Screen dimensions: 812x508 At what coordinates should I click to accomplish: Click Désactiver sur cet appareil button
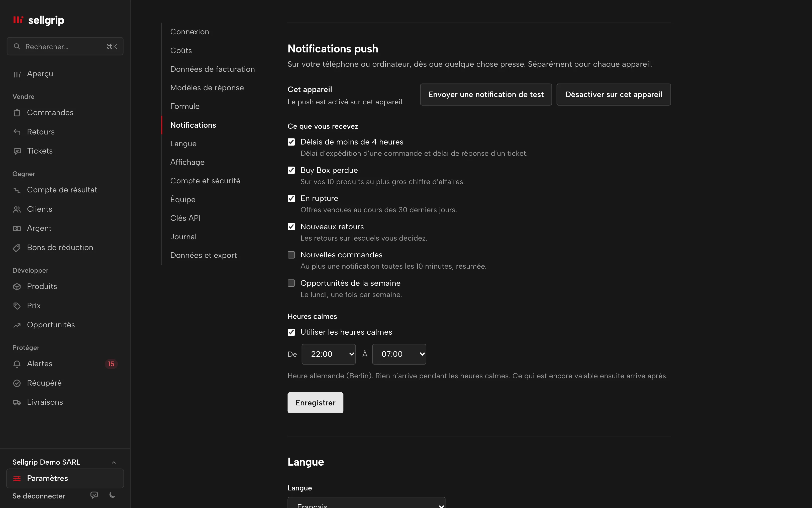click(614, 94)
